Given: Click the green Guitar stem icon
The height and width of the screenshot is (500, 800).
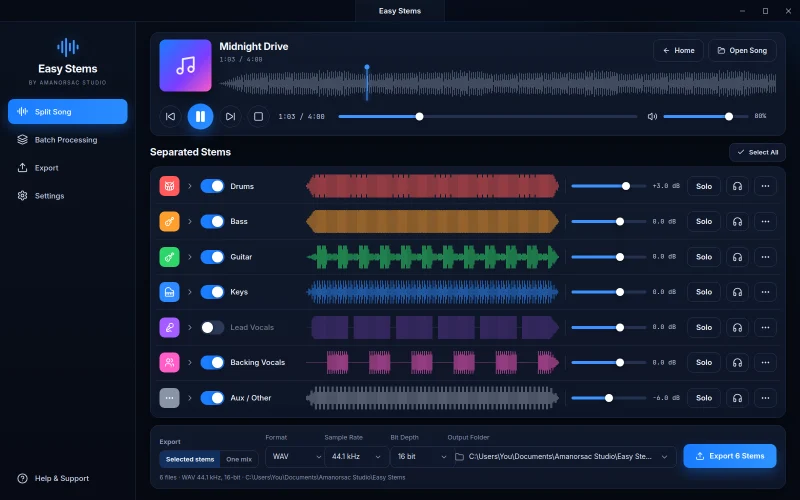Looking at the screenshot, I should coord(169,257).
